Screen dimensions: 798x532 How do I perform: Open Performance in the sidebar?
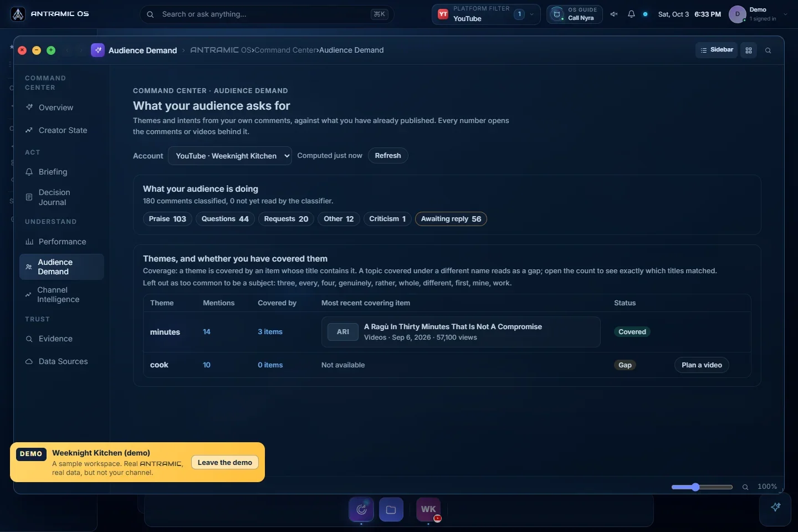click(62, 242)
